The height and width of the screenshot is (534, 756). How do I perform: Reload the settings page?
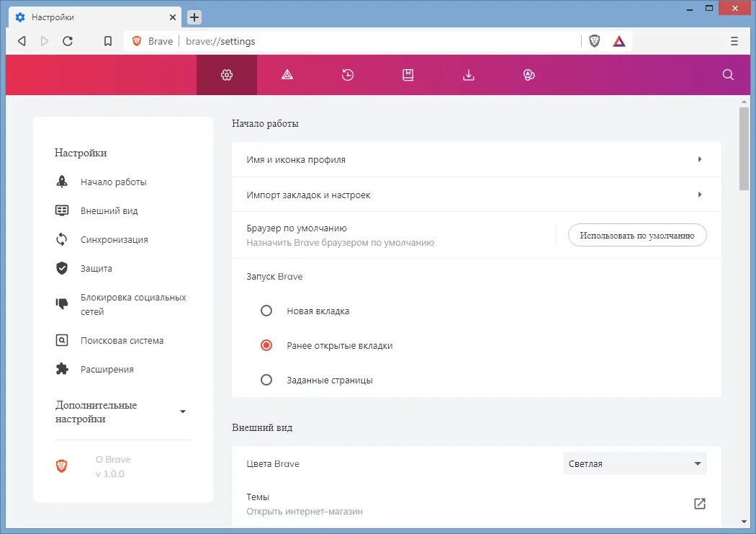(x=68, y=42)
